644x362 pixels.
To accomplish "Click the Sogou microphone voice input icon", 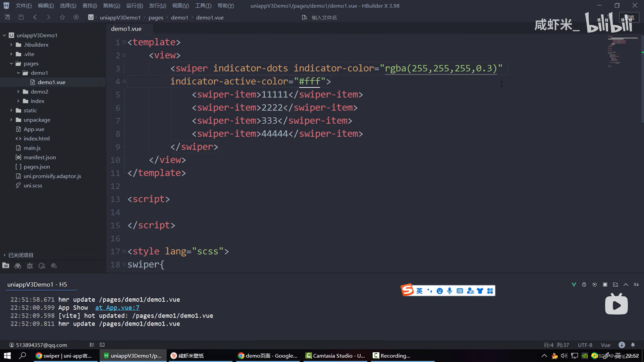I will pyautogui.click(x=450, y=291).
